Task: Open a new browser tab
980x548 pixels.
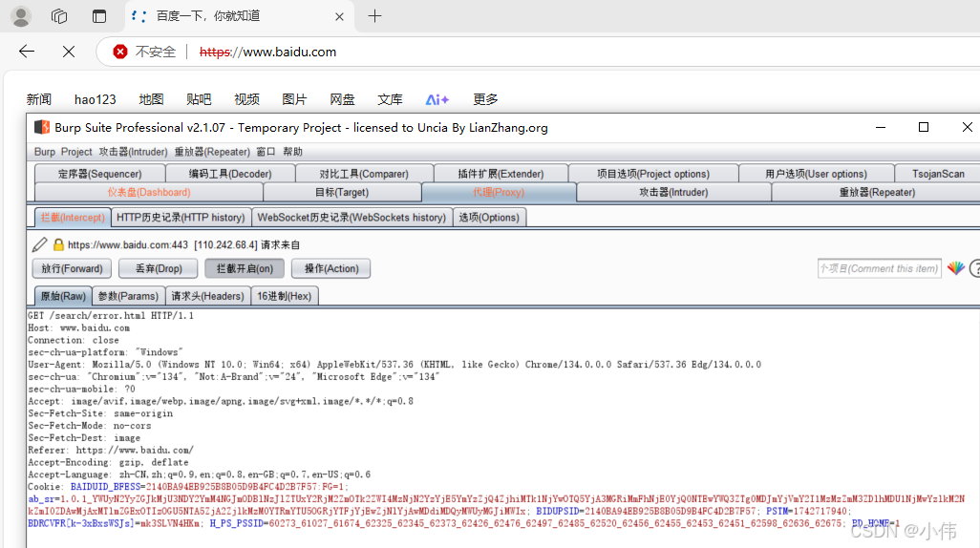Action: coord(375,16)
